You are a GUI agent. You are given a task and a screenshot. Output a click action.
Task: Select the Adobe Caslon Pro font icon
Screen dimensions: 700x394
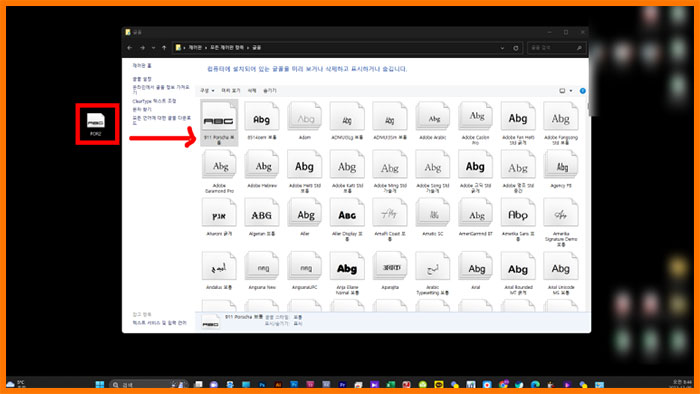475,117
